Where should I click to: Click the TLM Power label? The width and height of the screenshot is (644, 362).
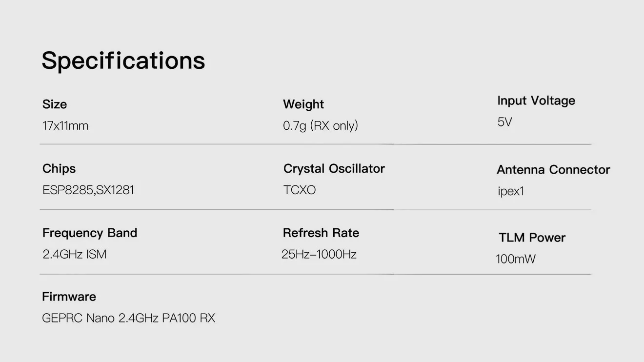click(x=532, y=238)
